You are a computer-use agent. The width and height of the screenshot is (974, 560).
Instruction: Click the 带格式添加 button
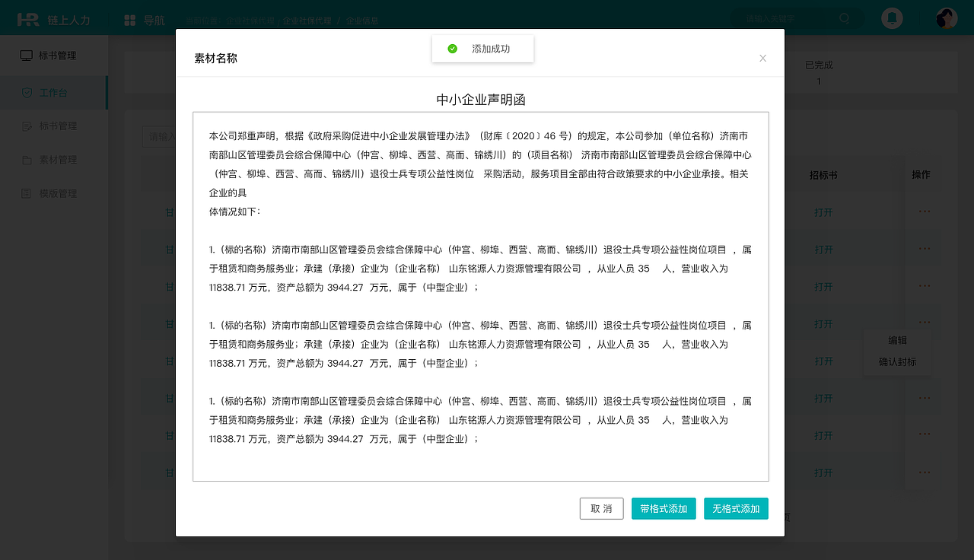point(664,508)
